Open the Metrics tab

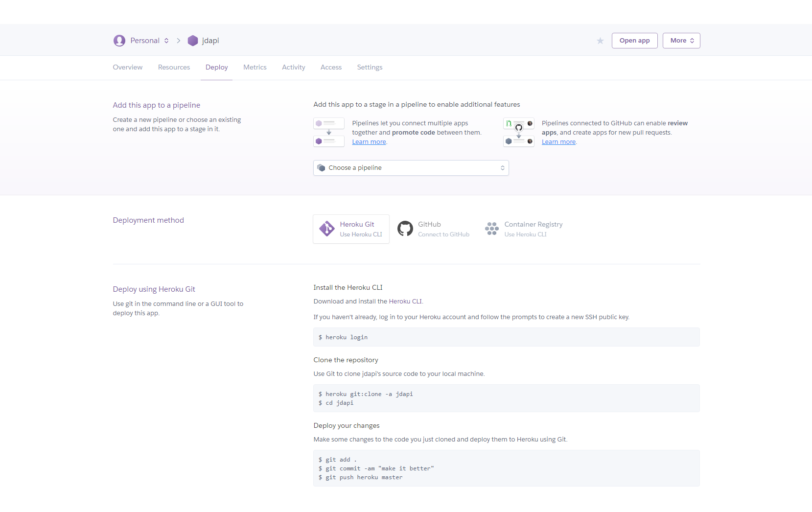pos(255,68)
